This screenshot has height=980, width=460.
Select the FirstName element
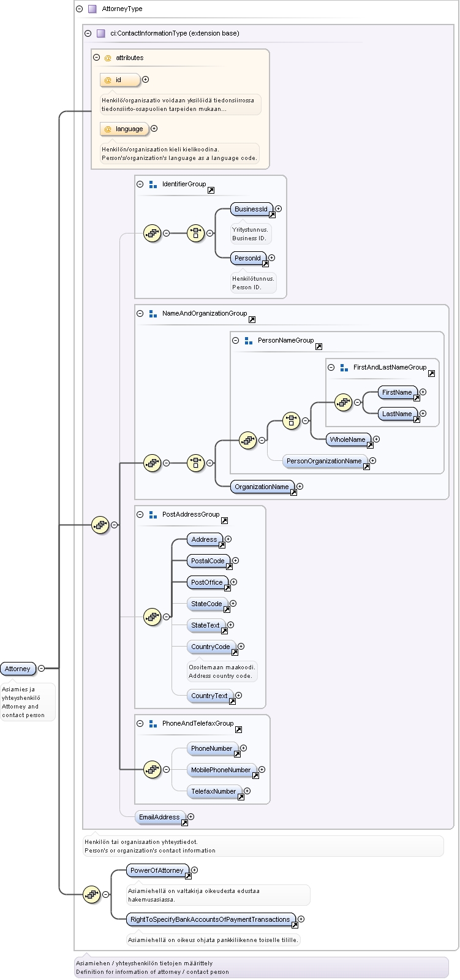398,392
